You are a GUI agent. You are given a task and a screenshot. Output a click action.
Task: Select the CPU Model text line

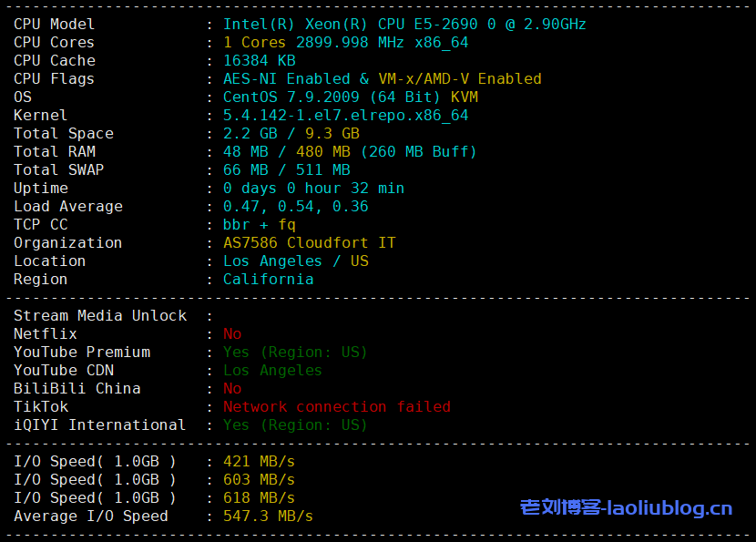(54, 24)
